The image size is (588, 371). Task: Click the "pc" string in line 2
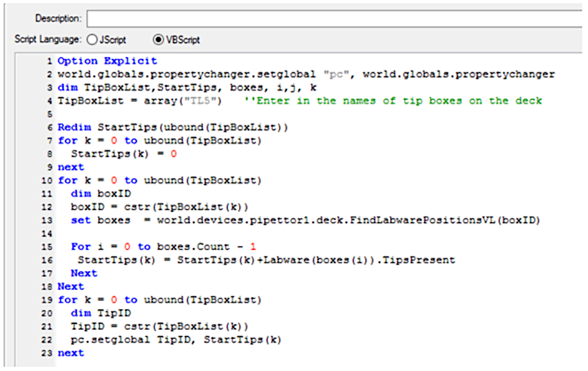[336, 74]
